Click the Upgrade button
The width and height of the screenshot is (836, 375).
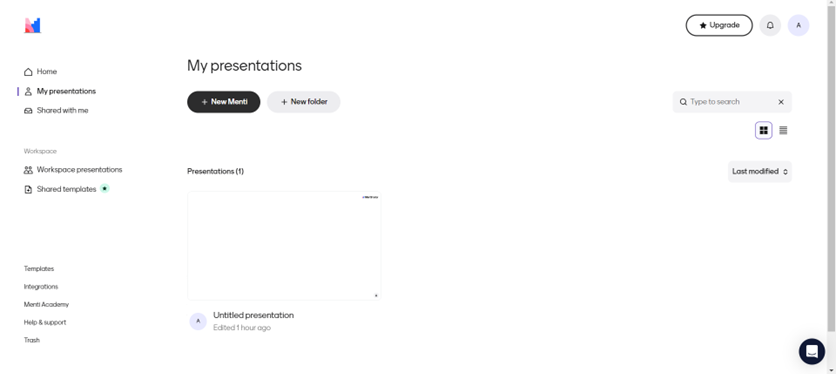(x=719, y=25)
